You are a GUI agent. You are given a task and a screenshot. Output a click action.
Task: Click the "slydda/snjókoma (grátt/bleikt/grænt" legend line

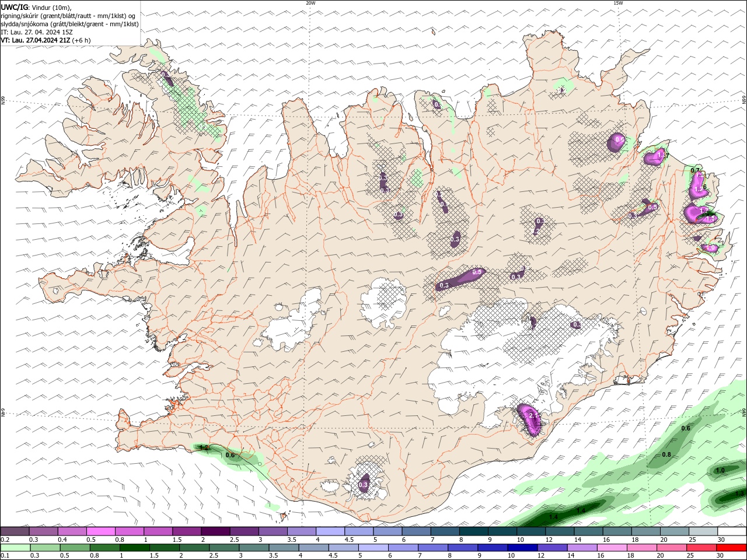69,24
